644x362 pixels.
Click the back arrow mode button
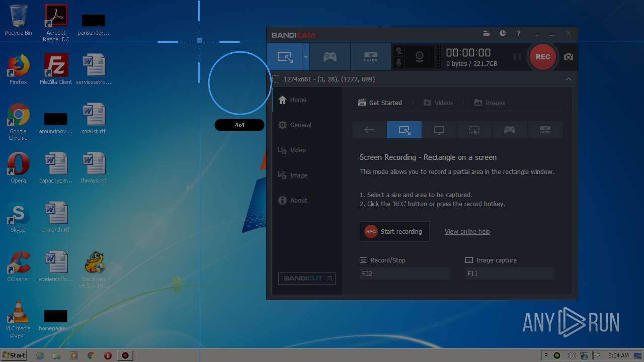pos(369,130)
